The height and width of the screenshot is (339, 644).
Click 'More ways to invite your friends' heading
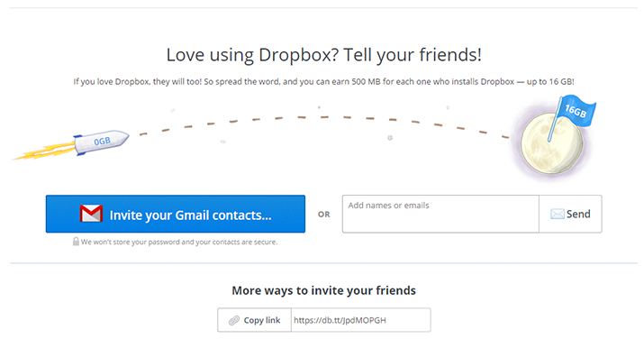click(323, 290)
